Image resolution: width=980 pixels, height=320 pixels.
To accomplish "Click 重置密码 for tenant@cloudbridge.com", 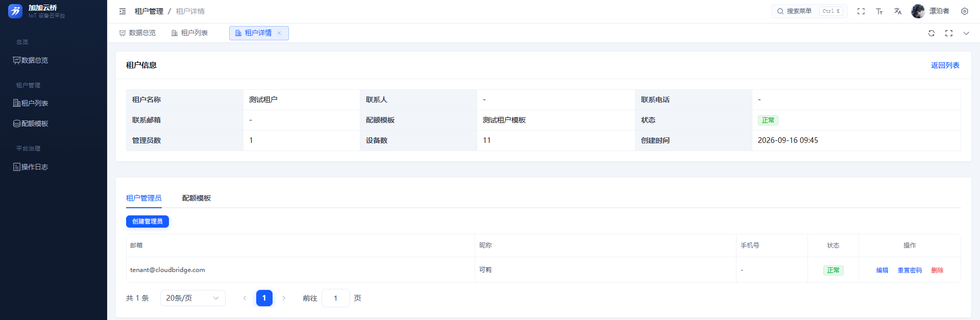I will [910, 270].
